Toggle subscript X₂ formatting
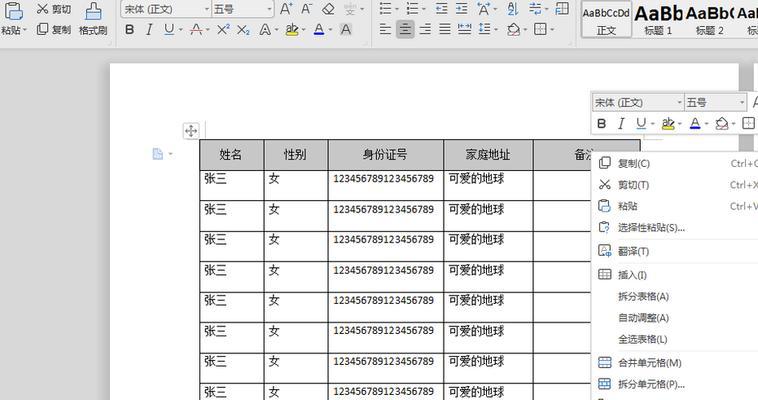 (244, 30)
